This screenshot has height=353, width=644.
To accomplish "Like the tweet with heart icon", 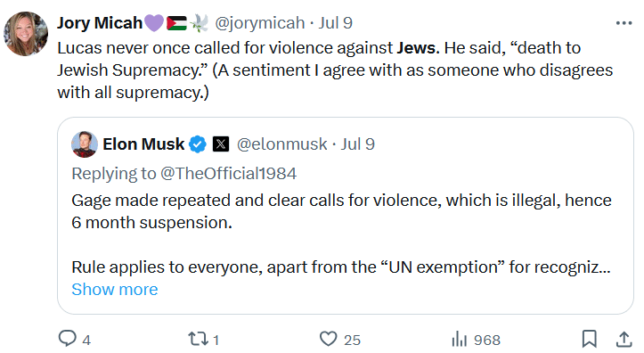I will click(x=328, y=339).
